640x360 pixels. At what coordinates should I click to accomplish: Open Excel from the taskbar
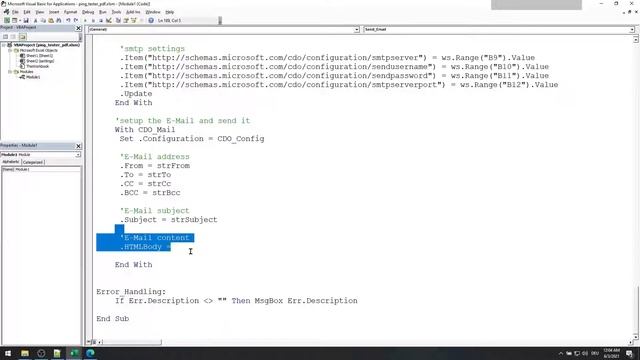coord(74,353)
